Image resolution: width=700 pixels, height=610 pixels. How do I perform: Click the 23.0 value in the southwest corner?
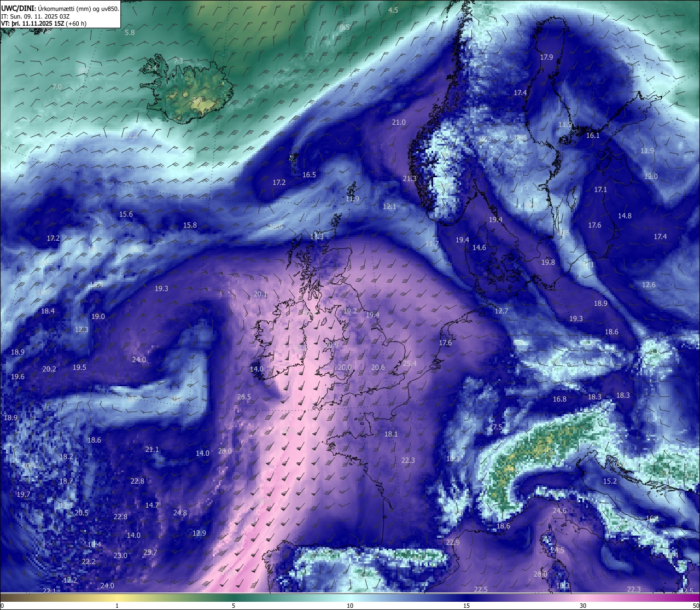click(120, 556)
